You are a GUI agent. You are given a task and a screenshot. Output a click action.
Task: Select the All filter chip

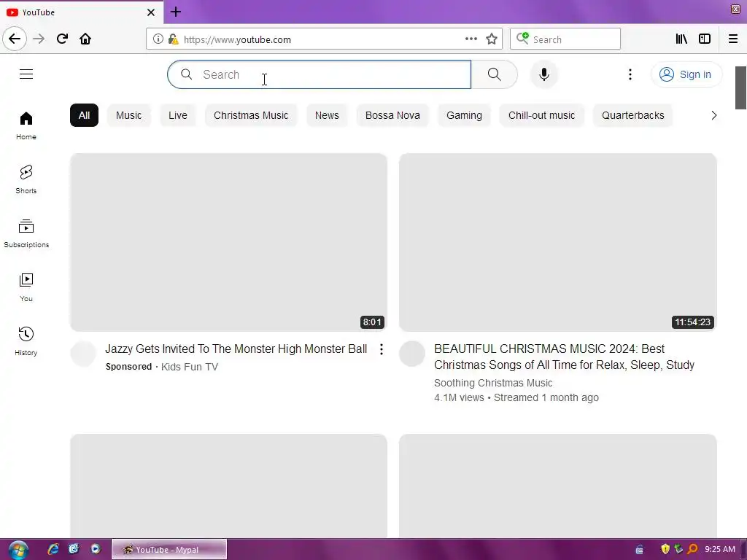click(x=84, y=115)
